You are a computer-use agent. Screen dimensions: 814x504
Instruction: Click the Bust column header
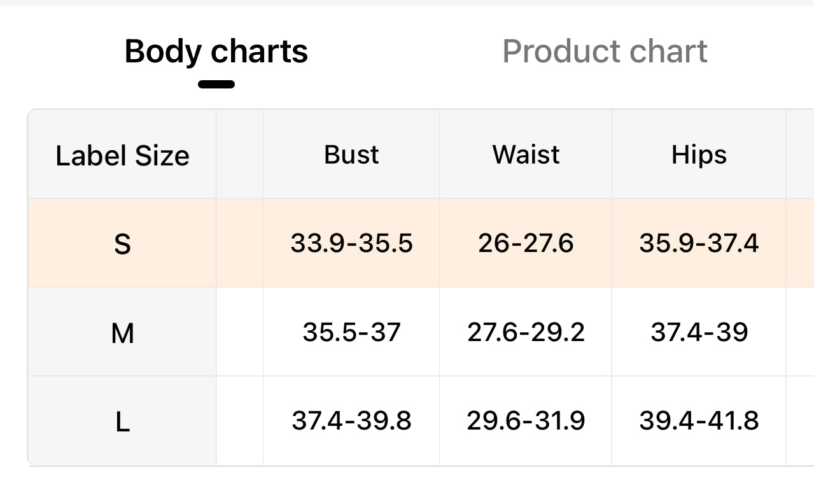tap(351, 155)
